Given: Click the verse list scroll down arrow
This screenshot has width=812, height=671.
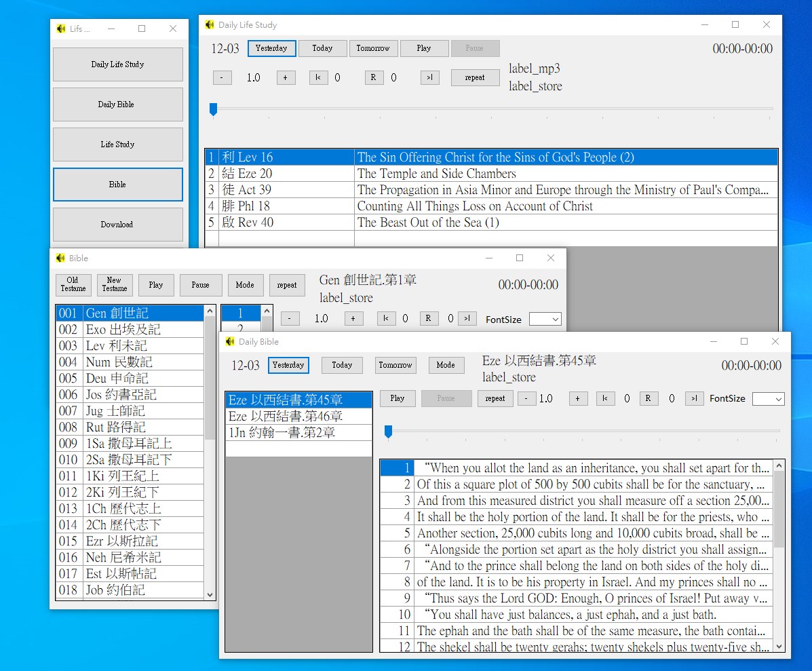Looking at the screenshot, I should 779,646.
